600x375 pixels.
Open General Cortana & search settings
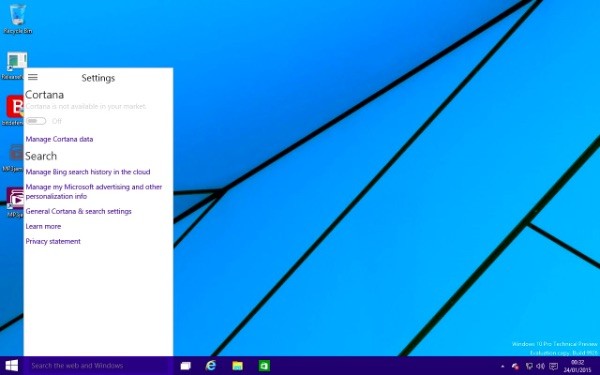(78, 211)
